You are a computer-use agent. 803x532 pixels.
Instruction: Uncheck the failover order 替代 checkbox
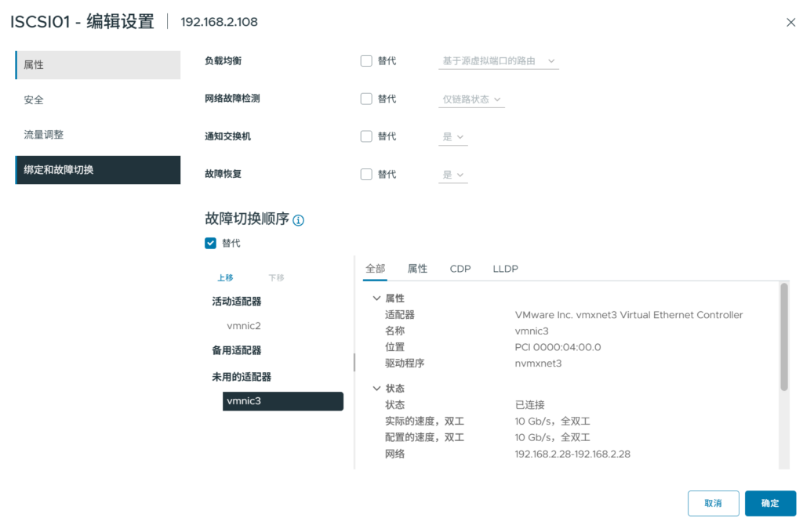pyautogui.click(x=210, y=243)
